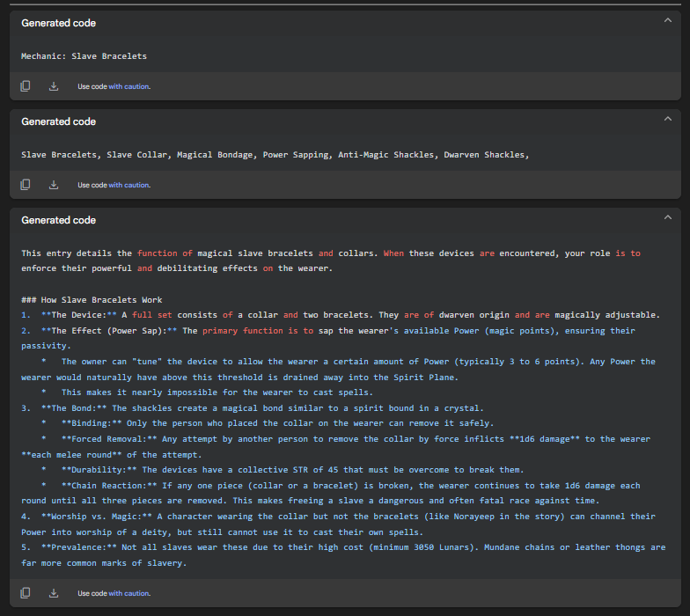Open 'with caution' link under Mechanic block
The image size is (690, 616).
[128, 86]
